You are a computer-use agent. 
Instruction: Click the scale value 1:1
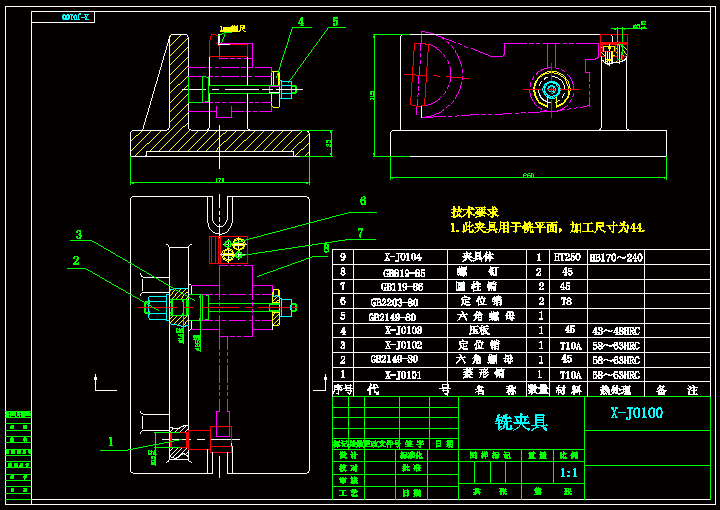[x=568, y=472]
